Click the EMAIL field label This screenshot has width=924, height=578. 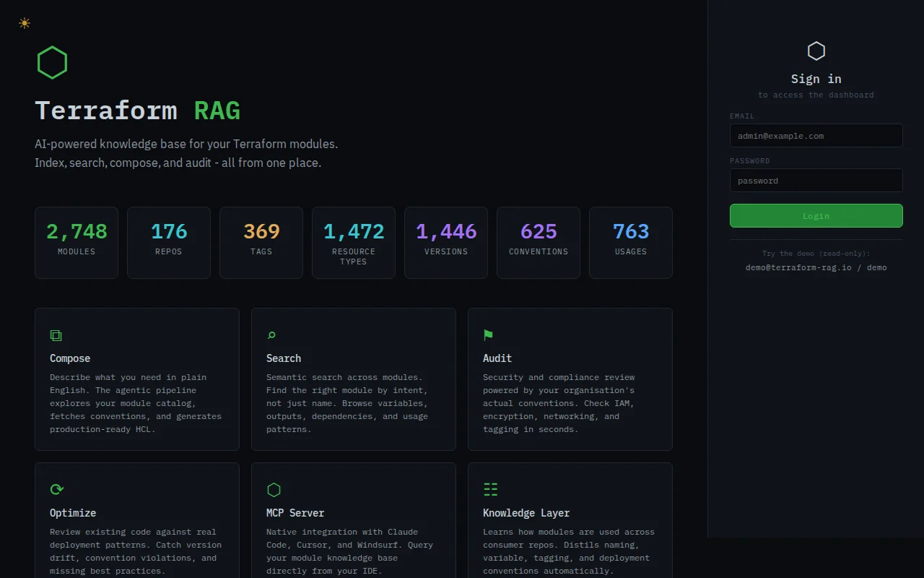point(742,116)
